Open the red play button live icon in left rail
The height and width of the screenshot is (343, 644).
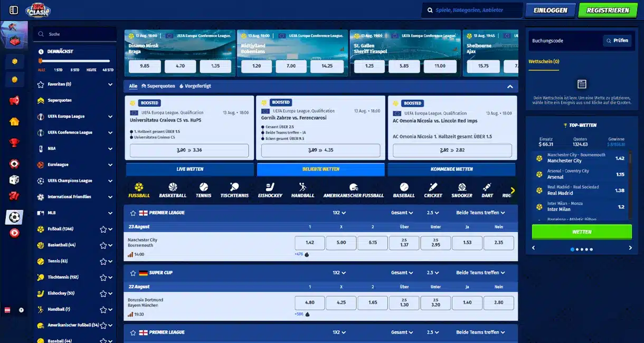coord(15,233)
